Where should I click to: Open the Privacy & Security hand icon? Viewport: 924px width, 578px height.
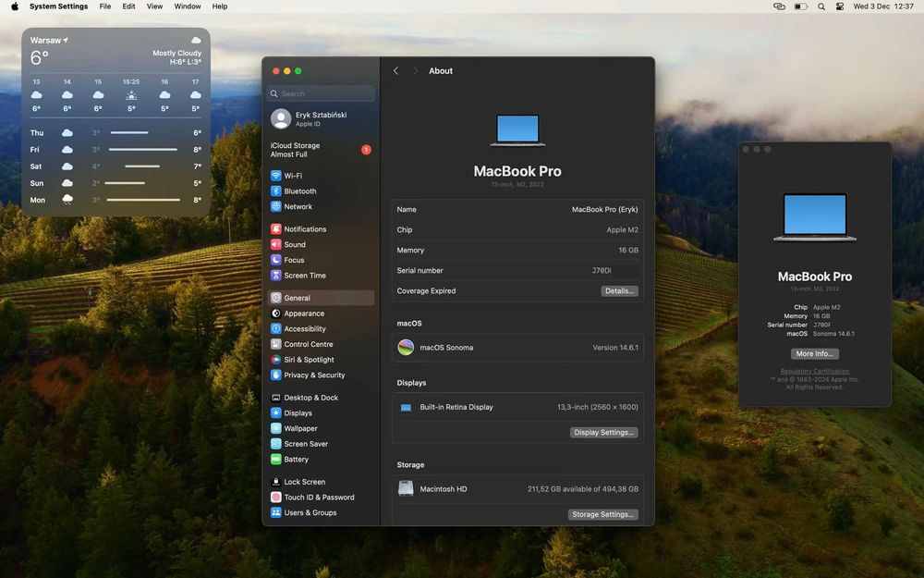pyautogui.click(x=275, y=375)
